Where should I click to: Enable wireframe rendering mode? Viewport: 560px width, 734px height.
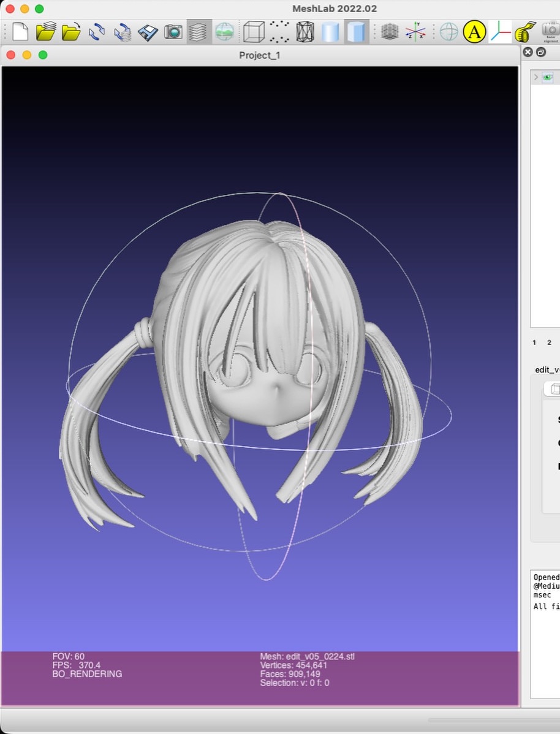pos(305,32)
